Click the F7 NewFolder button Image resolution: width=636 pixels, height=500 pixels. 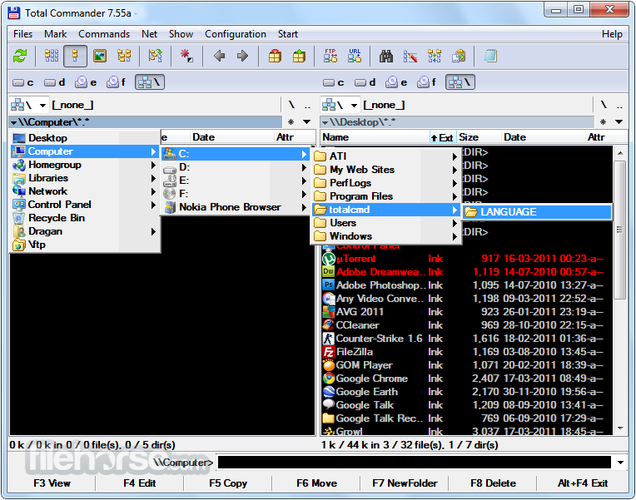pos(405,483)
